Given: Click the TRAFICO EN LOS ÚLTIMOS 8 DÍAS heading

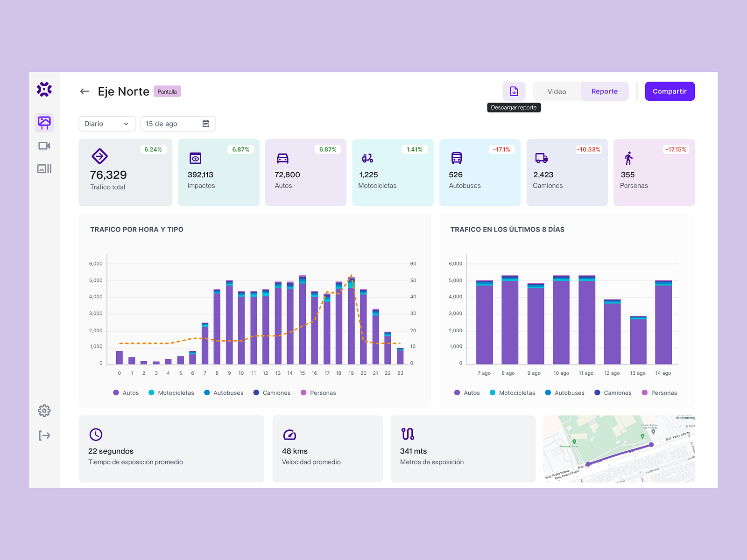Looking at the screenshot, I should pyautogui.click(x=507, y=230).
